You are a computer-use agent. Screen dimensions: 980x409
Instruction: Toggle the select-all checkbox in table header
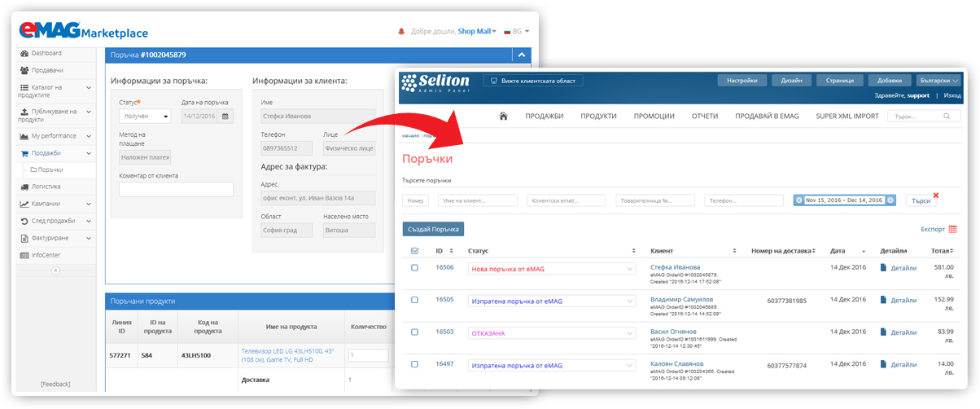pyautogui.click(x=415, y=251)
